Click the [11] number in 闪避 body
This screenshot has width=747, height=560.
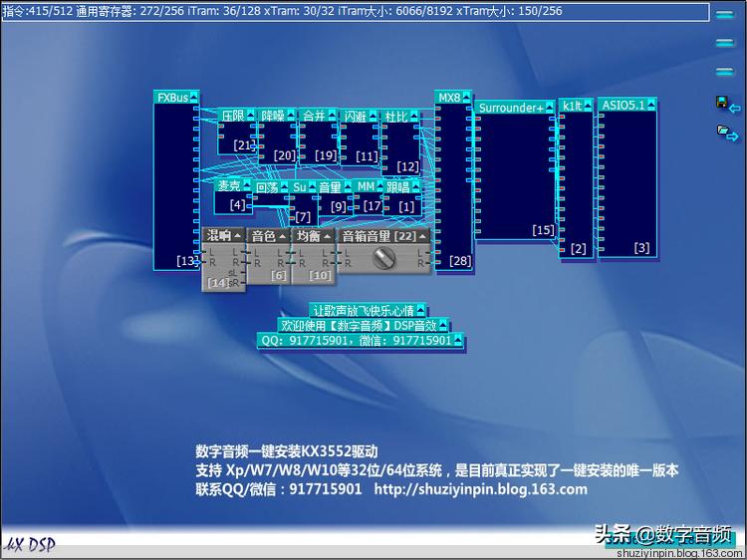pos(367,156)
